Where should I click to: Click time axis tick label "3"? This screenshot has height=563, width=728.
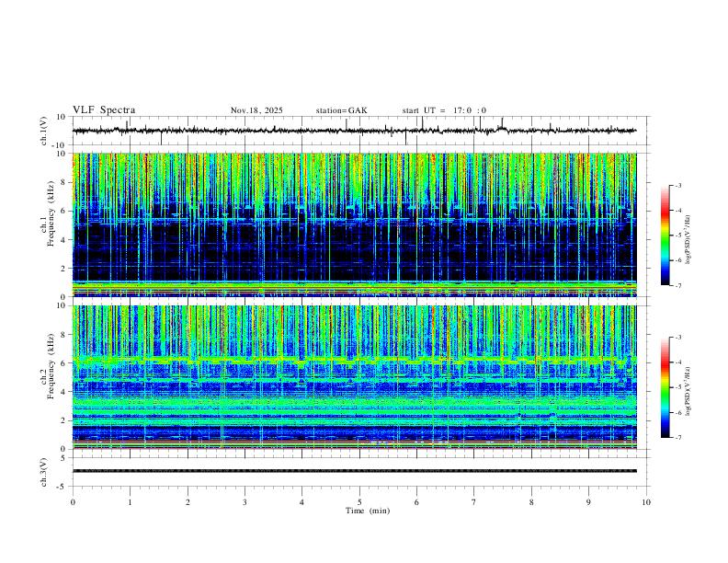[245, 502]
